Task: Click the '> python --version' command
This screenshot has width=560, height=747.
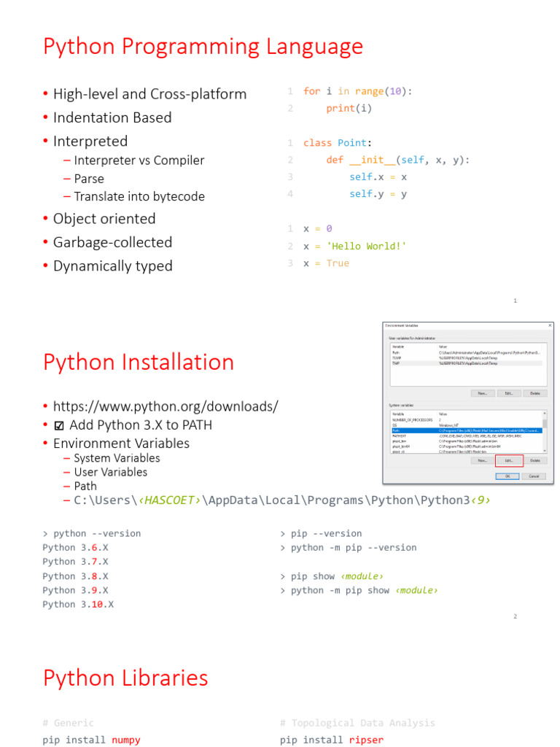Action: (x=92, y=533)
